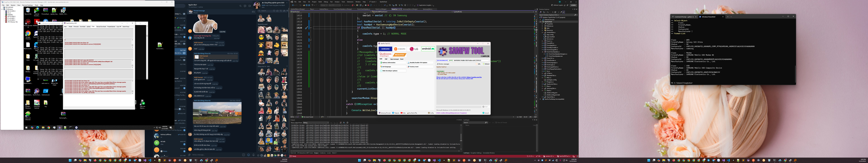Collapse the FormCheckUpdate.cs tree node

pos(542,52)
